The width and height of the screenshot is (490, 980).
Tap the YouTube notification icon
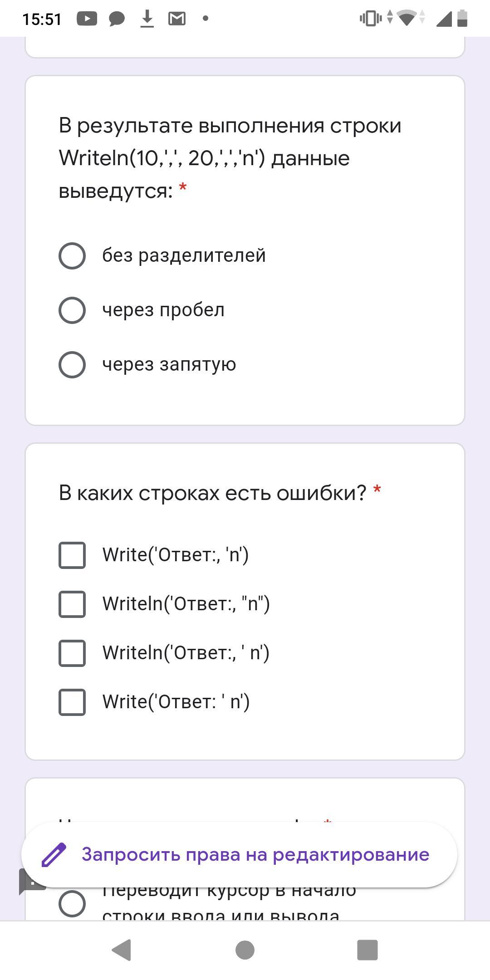87,19
